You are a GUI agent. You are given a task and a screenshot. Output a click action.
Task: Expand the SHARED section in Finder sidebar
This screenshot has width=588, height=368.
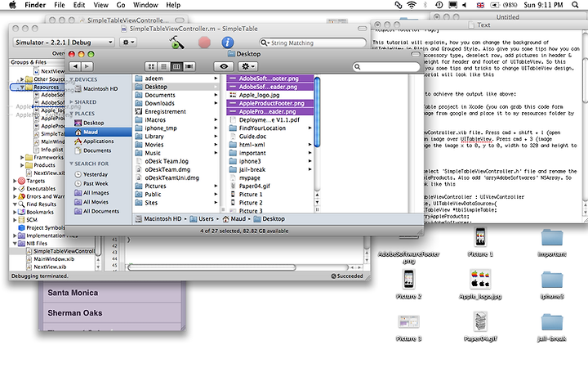pyautogui.click(x=72, y=101)
